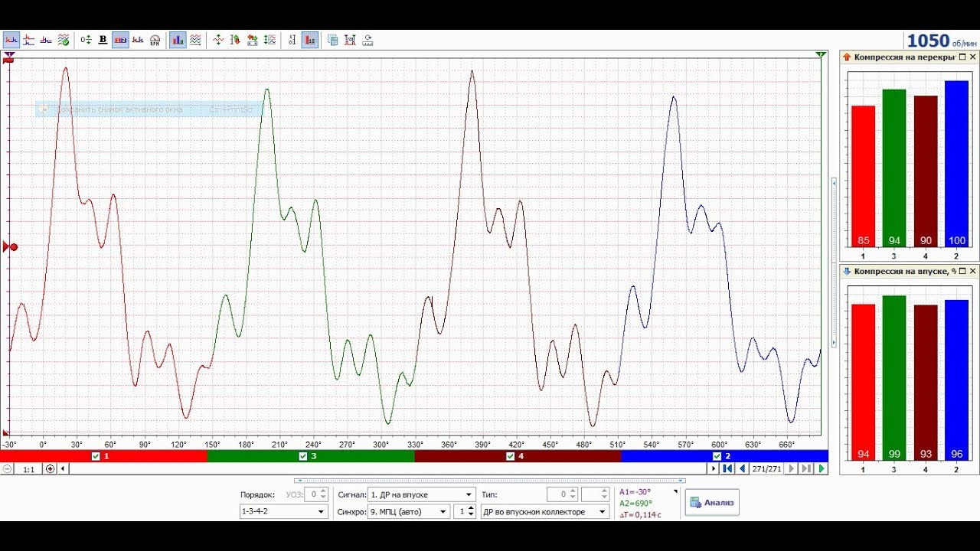Click the copy-pages toolbar icon
This screenshot has width=980, height=551.
point(332,40)
